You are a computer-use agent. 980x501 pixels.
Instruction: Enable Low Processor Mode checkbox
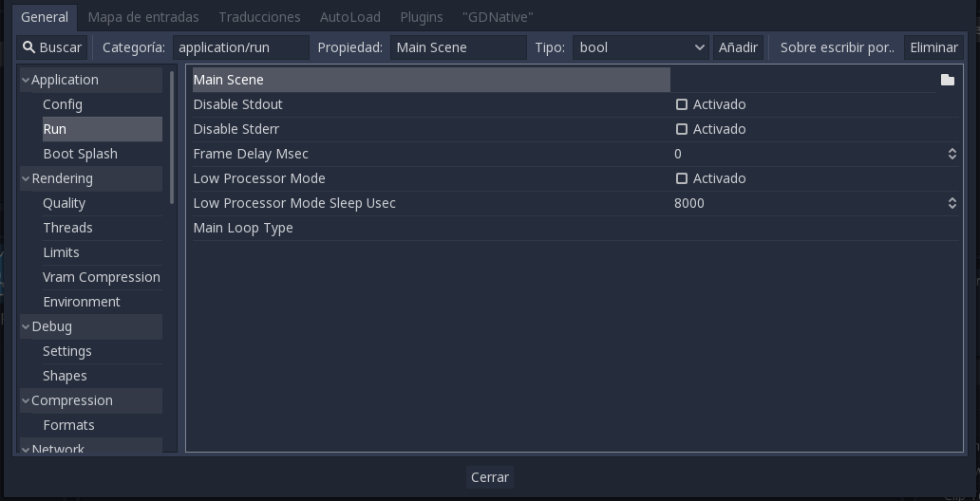point(682,178)
